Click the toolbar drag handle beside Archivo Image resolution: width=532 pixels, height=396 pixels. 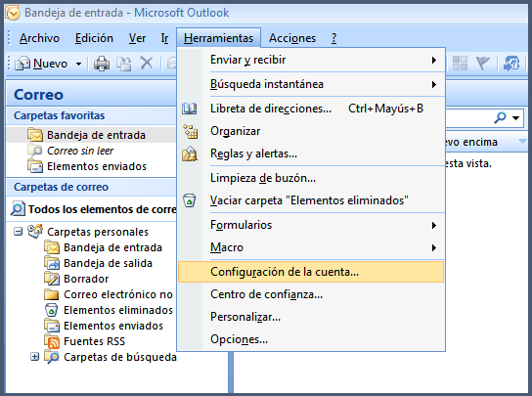point(9,38)
